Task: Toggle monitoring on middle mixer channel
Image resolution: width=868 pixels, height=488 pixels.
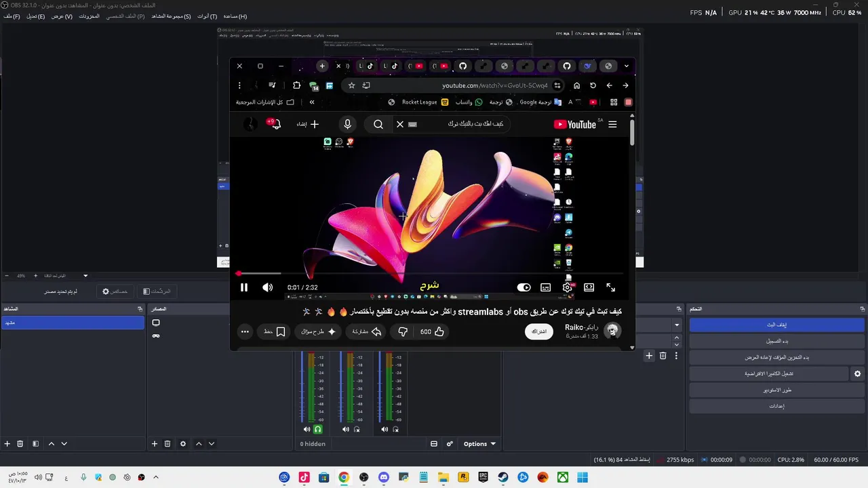Action: pos(357,429)
